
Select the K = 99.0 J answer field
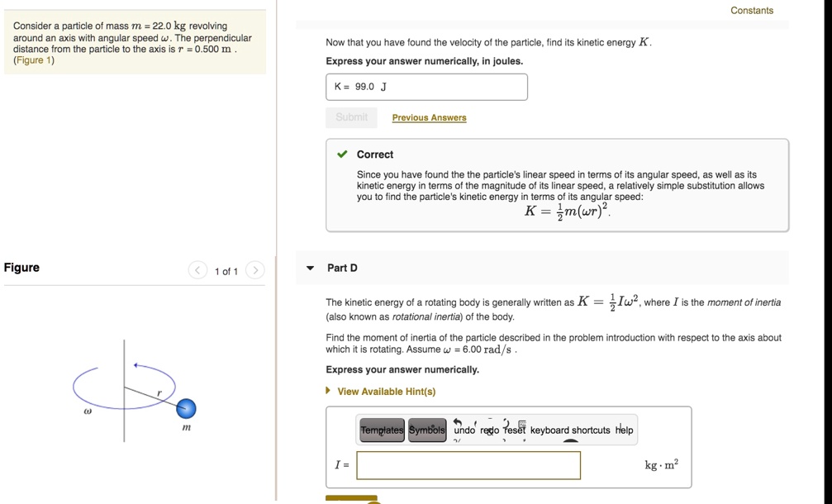tap(427, 87)
